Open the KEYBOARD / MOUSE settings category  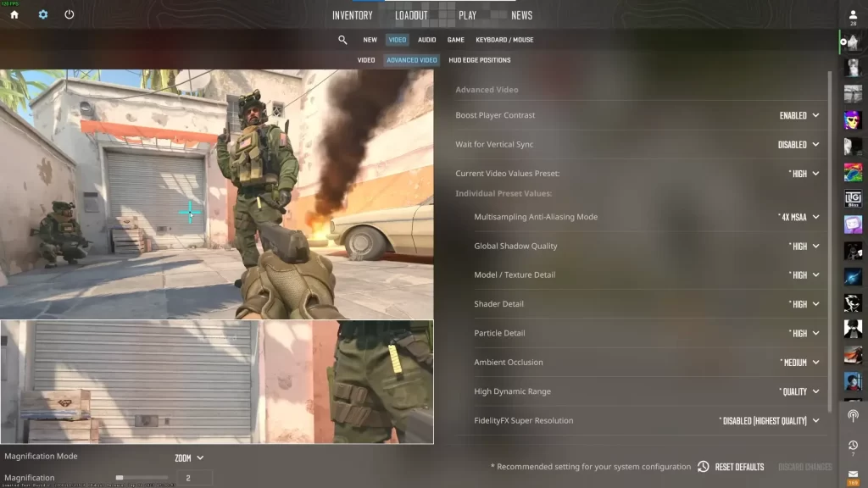(504, 40)
